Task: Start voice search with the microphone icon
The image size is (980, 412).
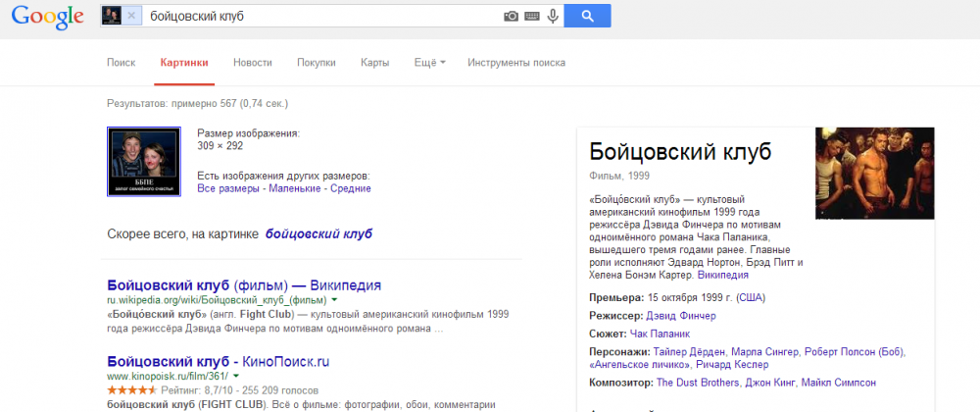Action: pos(553,17)
